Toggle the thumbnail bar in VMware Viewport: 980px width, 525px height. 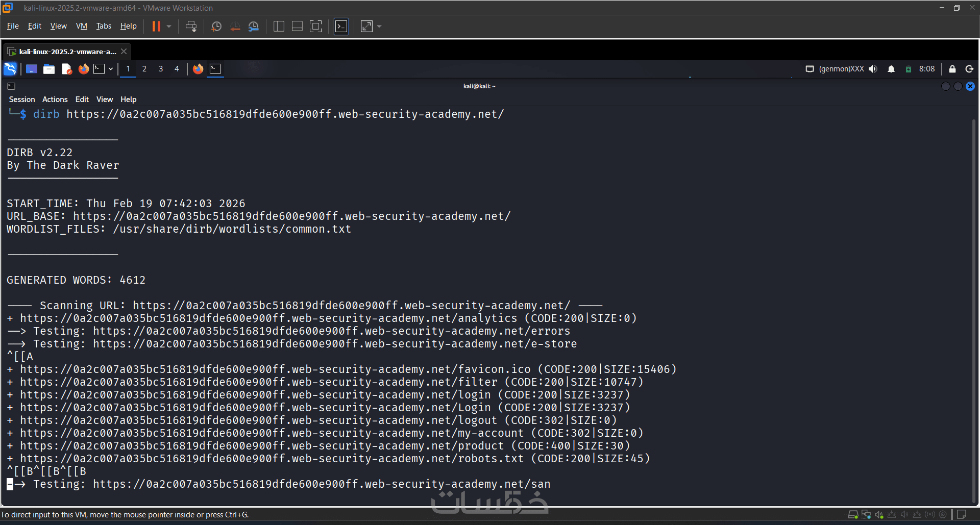pos(297,27)
